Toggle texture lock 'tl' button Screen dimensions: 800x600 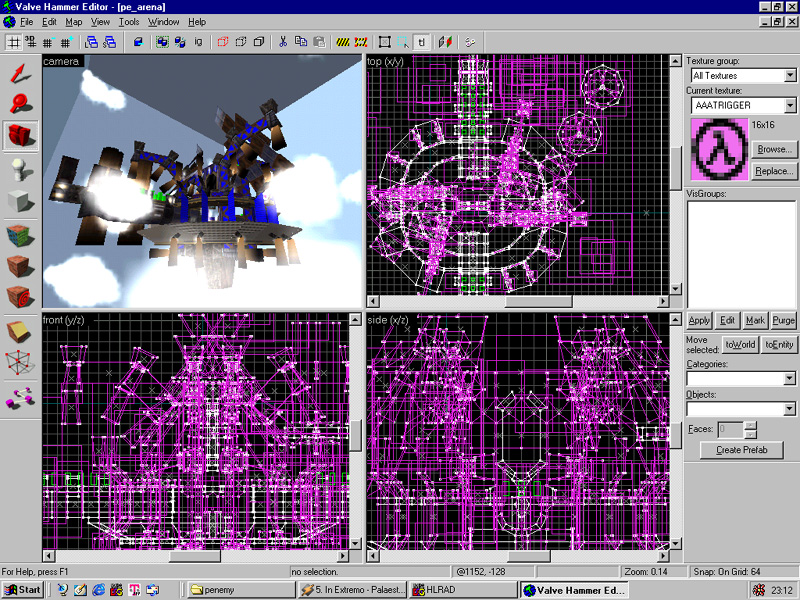point(421,42)
